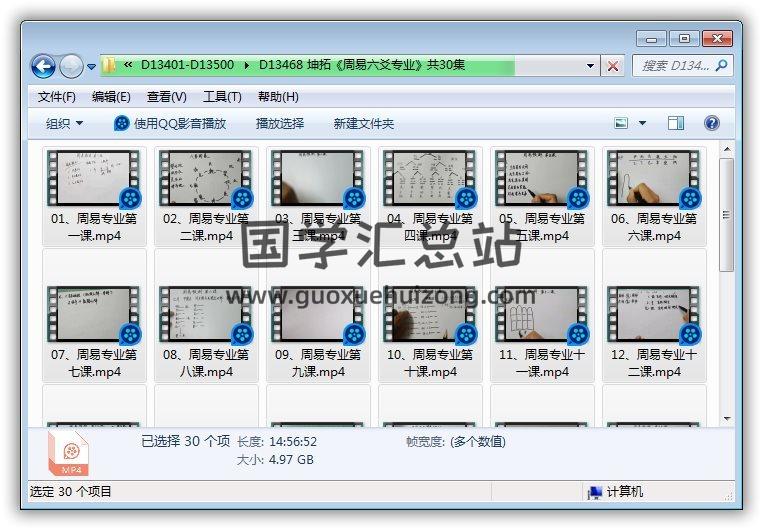Click QQ影音 badge on video 12 icon
The width and height of the screenshot is (763, 530).
(690, 334)
